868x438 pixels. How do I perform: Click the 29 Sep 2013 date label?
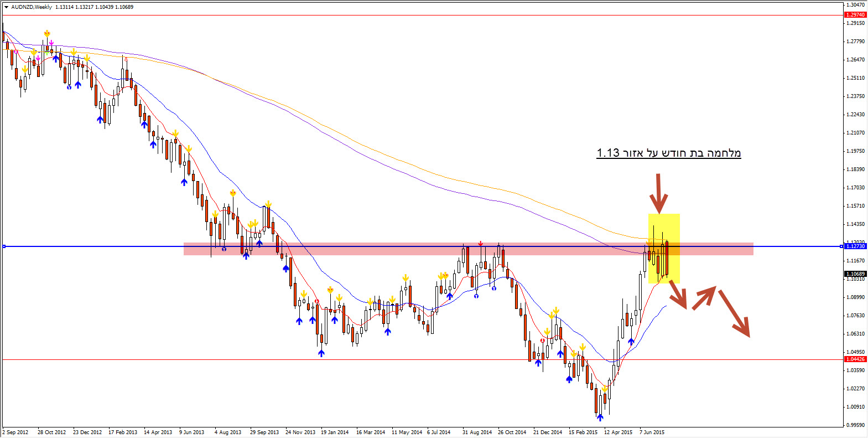[264, 432]
